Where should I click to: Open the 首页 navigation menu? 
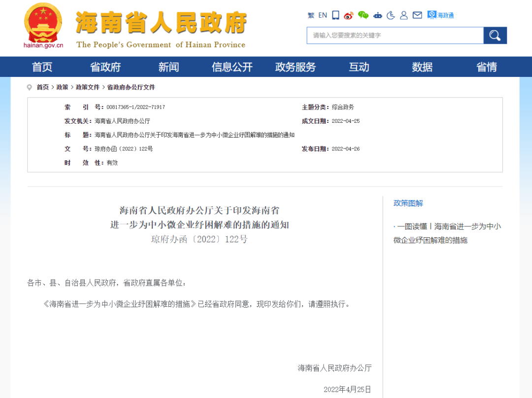point(42,67)
